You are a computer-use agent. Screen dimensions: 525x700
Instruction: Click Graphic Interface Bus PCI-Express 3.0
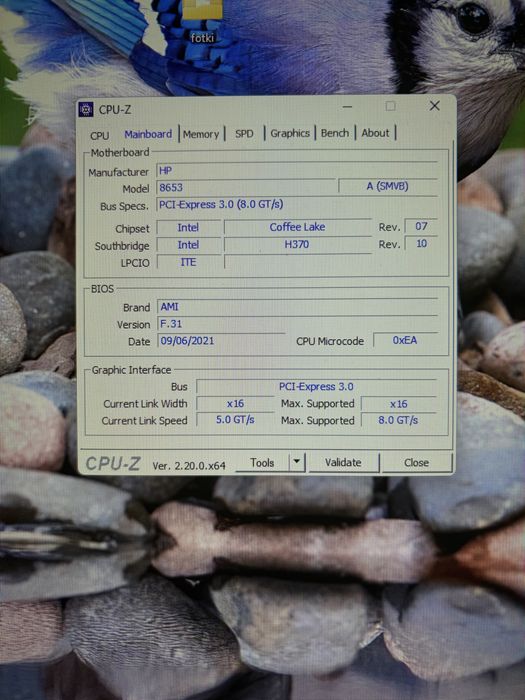click(316, 387)
